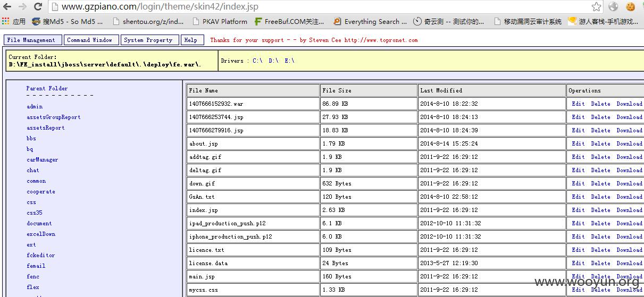The height and width of the screenshot is (297, 644).
Task: Open the excelDown folder
Action: tap(41, 234)
